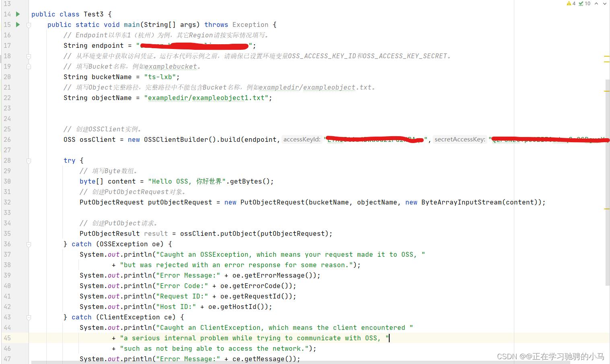Click the accessKeyId parameter hint
This screenshot has width=610, height=364.
click(x=302, y=139)
